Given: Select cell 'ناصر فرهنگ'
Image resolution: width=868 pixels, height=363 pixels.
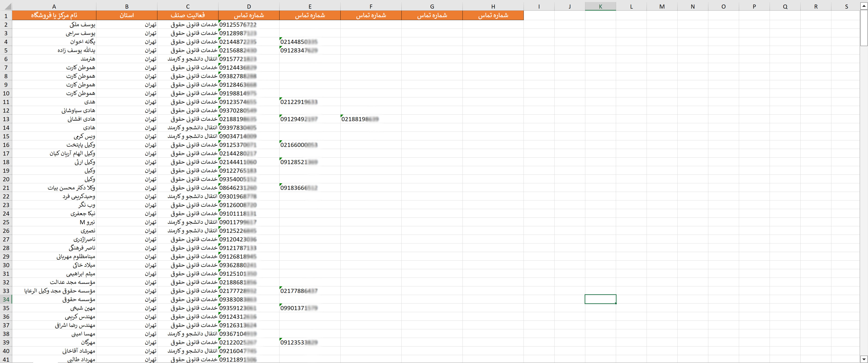Looking at the screenshot, I should pos(54,248).
